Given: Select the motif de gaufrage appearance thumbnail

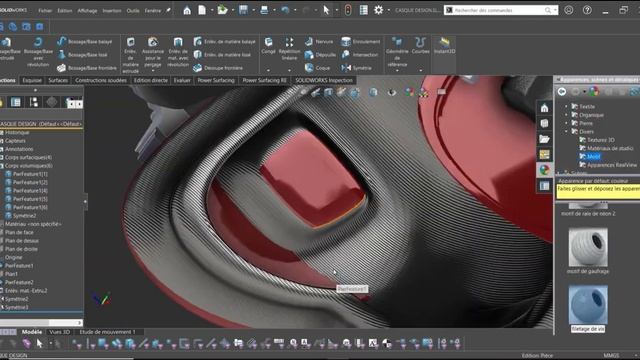Looking at the screenshot, I should click(x=588, y=247).
